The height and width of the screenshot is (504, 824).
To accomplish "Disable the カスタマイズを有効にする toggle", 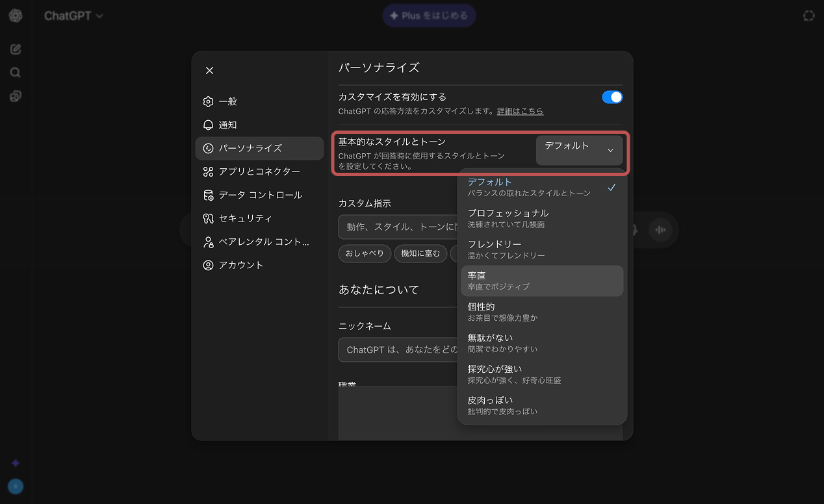I will [x=612, y=96].
